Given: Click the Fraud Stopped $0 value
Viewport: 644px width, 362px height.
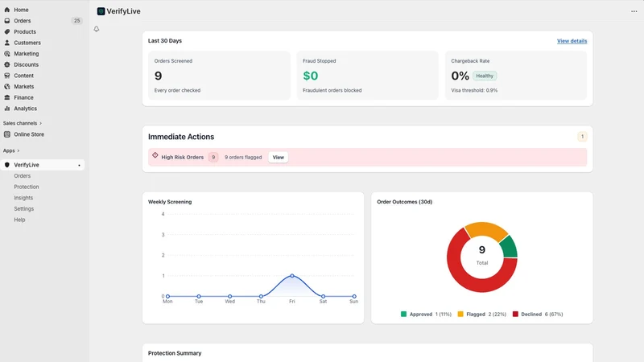Looking at the screenshot, I should (x=311, y=76).
